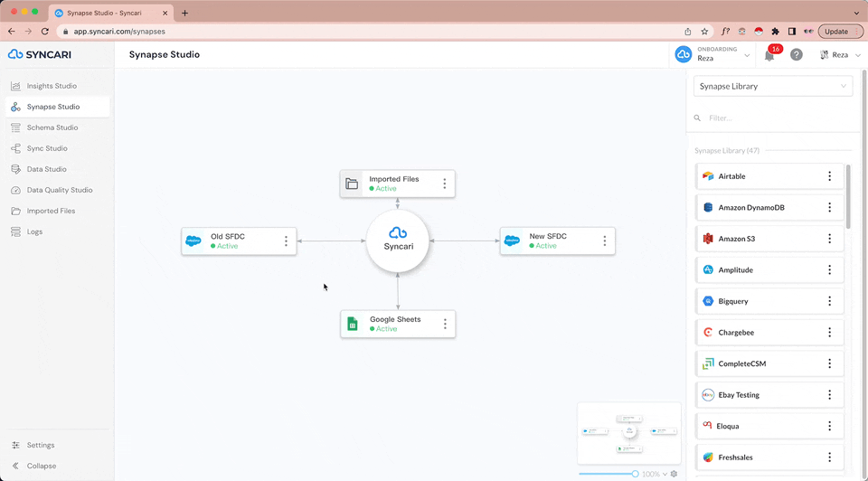The image size is (868, 481).
Task: Open the Synapse Library dropdown
Action: pyautogui.click(x=773, y=87)
